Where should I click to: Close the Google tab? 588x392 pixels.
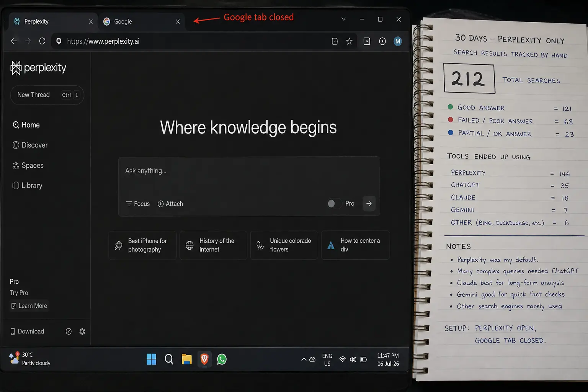(178, 21)
